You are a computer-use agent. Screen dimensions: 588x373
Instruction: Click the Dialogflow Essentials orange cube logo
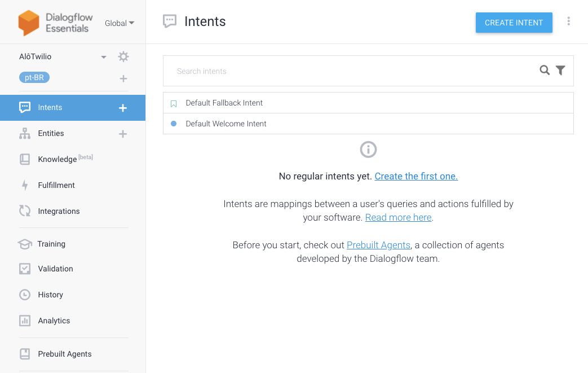pyautogui.click(x=29, y=23)
